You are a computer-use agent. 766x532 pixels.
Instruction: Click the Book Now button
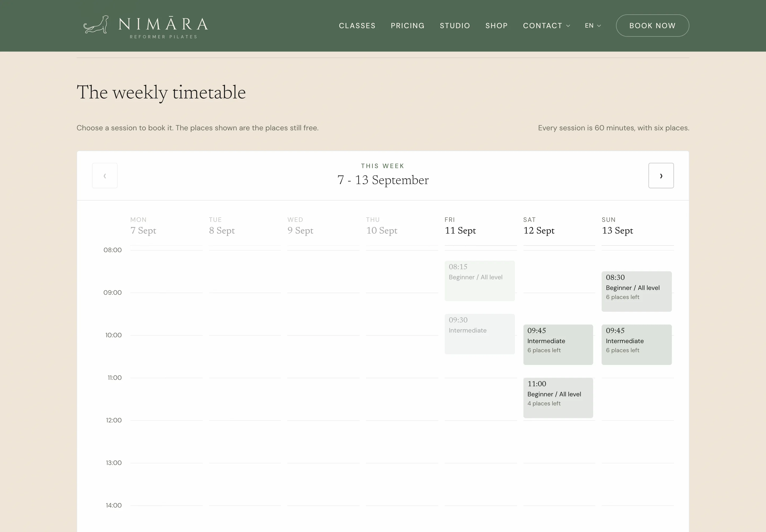click(652, 26)
